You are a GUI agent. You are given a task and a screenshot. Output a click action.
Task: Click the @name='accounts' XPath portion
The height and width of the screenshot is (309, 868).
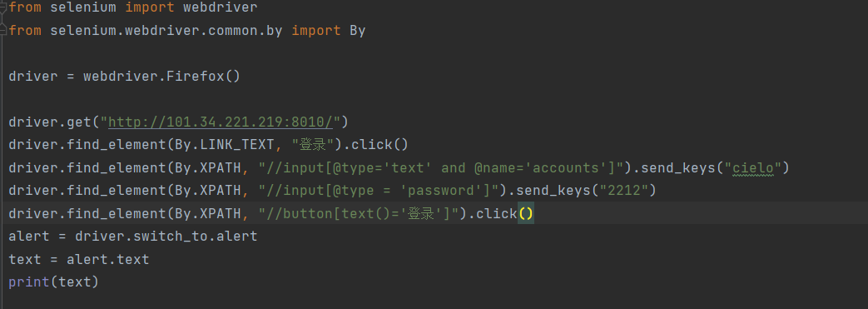[543, 167]
